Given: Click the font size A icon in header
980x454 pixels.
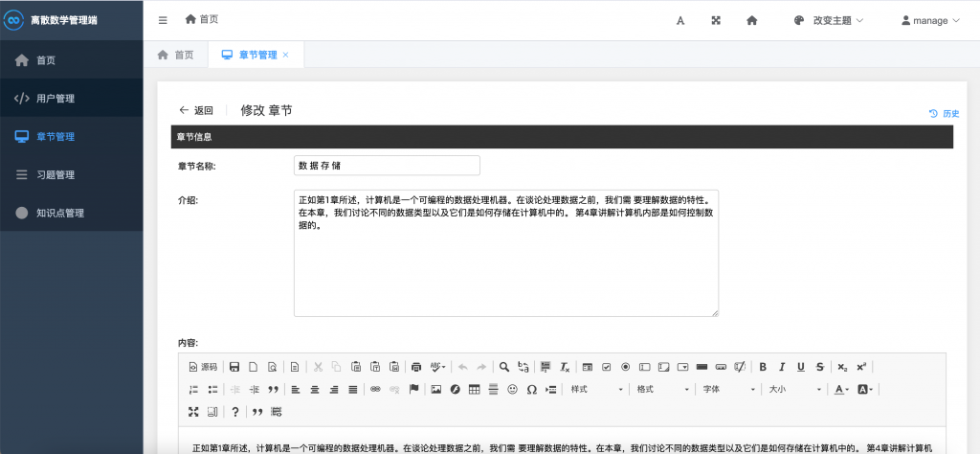Looking at the screenshot, I should (680, 20).
